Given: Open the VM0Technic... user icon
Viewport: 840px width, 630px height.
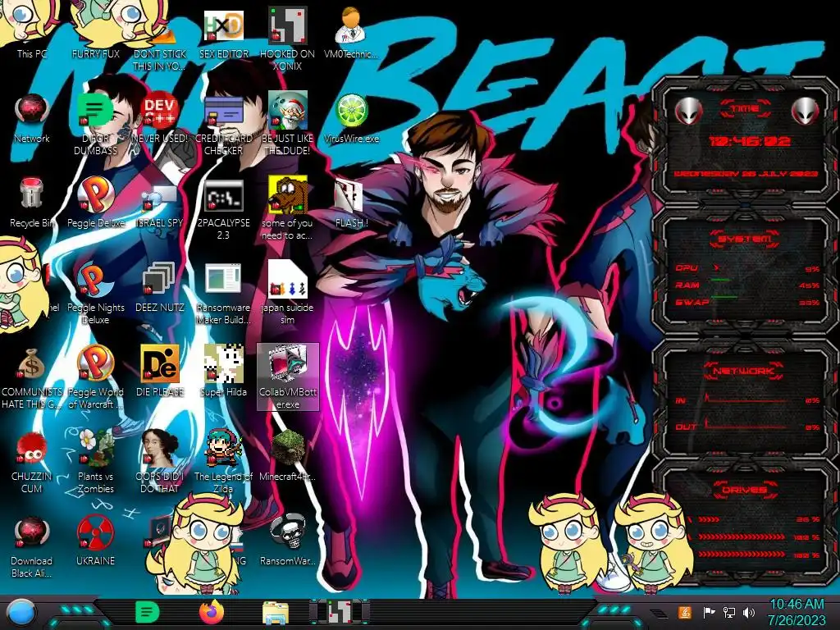Looking at the screenshot, I should pyautogui.click(x=351, y=32).
